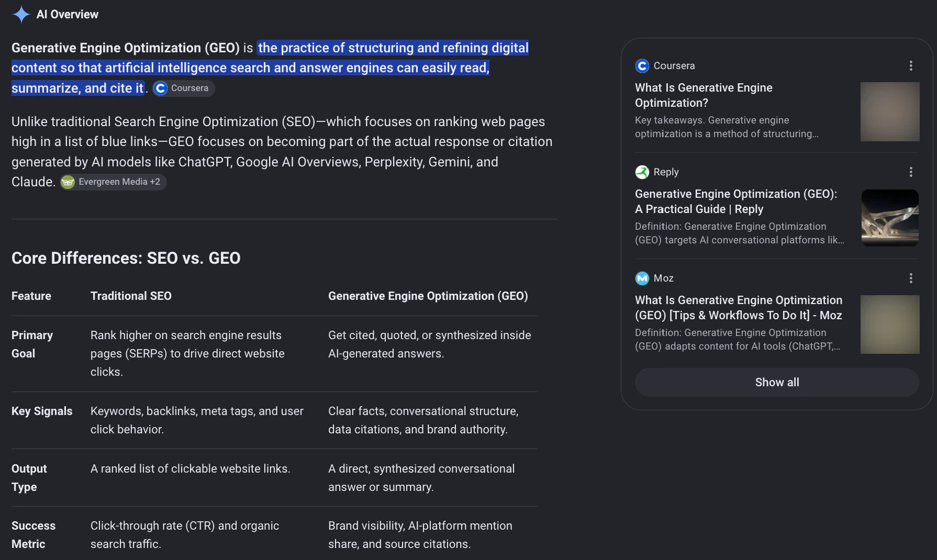Click the 'Traditional SEO' column header
This screenshot has height=560, width=937.
pyautogui.click(x=131, y=296)
